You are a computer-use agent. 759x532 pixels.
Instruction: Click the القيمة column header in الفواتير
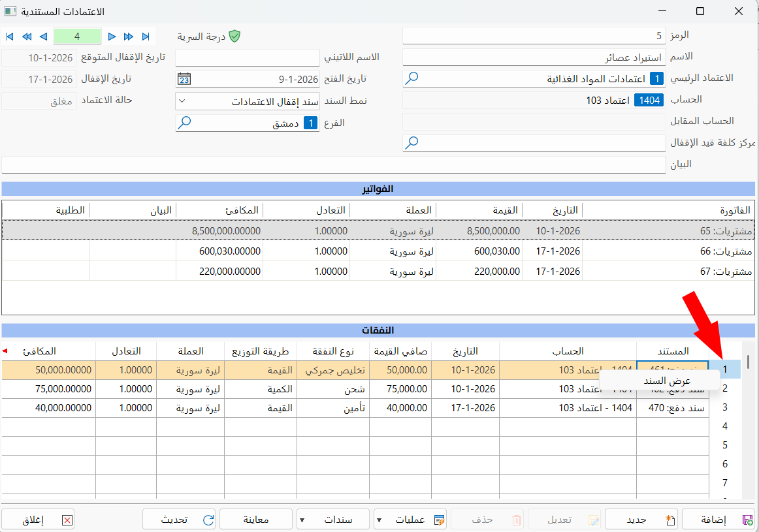click(x=480, y=210)
